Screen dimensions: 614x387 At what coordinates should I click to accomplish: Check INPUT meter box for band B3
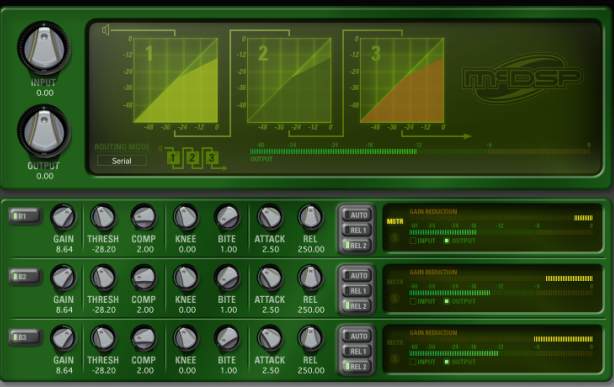coord(413,362)
